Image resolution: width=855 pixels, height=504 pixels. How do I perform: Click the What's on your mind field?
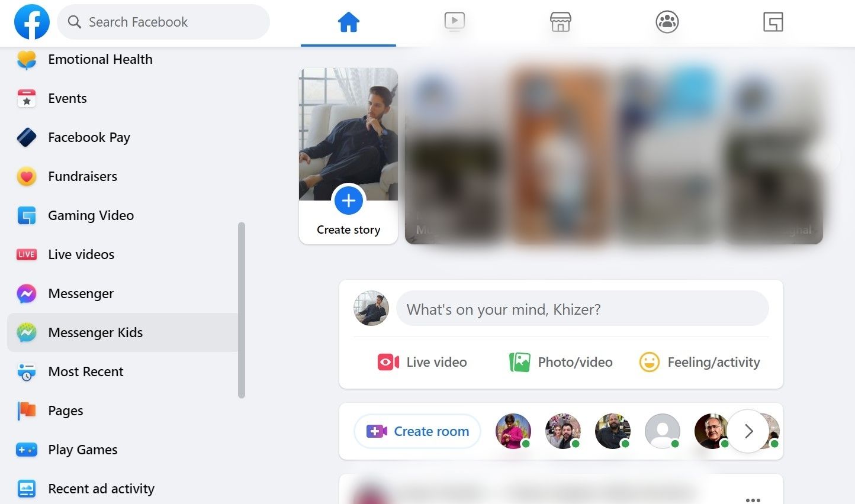pyautogui.click(x=583, y=308)
